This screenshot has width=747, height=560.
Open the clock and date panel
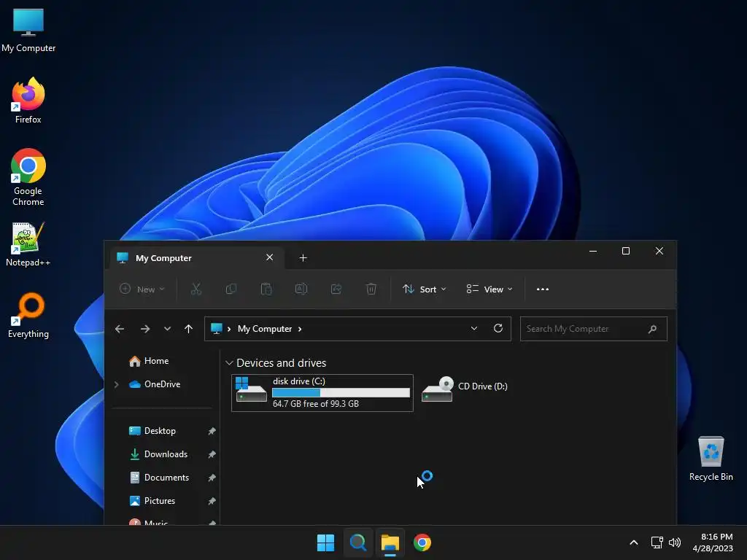[x=713, y=542]
